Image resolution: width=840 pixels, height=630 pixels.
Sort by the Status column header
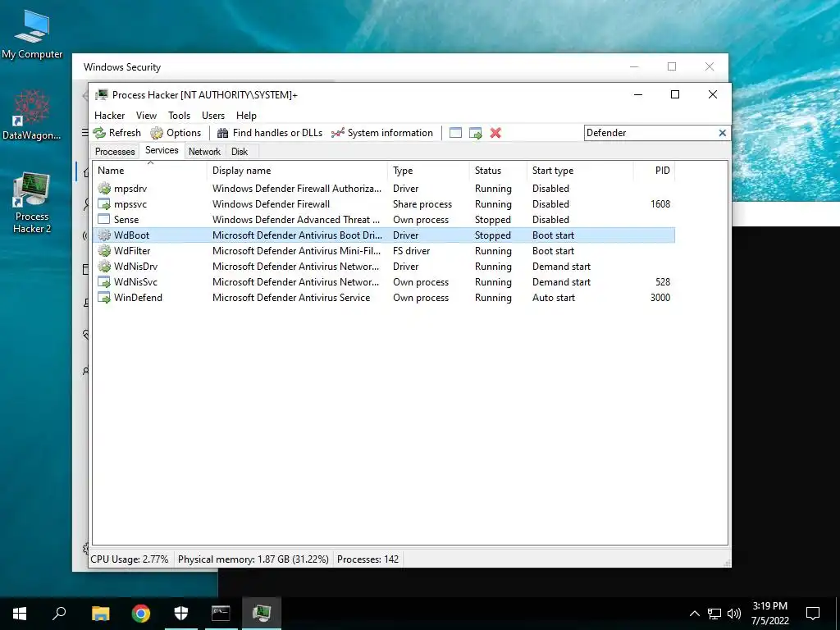point(498,171)
